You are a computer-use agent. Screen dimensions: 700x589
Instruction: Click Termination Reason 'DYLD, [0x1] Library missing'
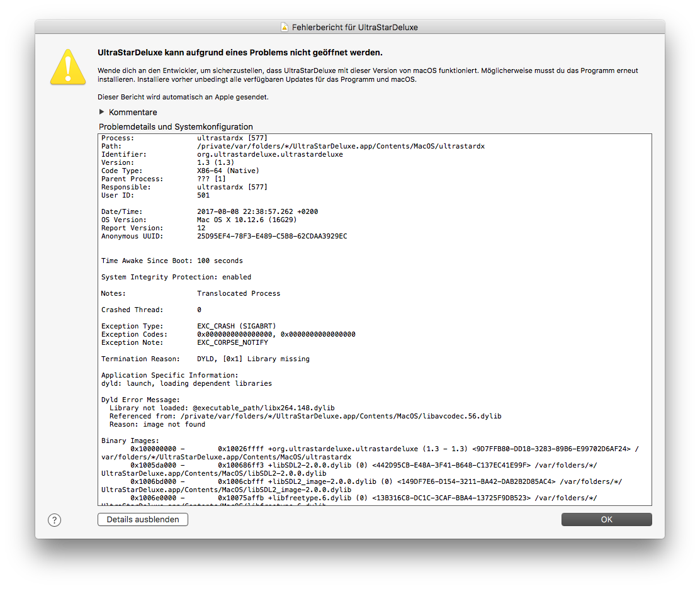tap(253, 359)
